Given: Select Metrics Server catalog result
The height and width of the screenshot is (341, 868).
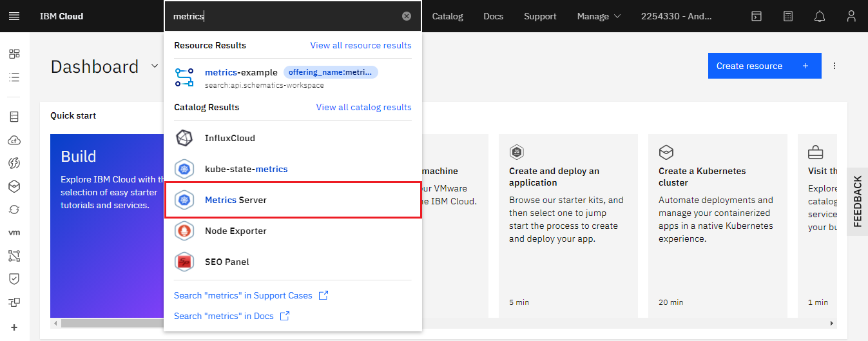Looking at the screenshot, I should (x=293, y=200).
